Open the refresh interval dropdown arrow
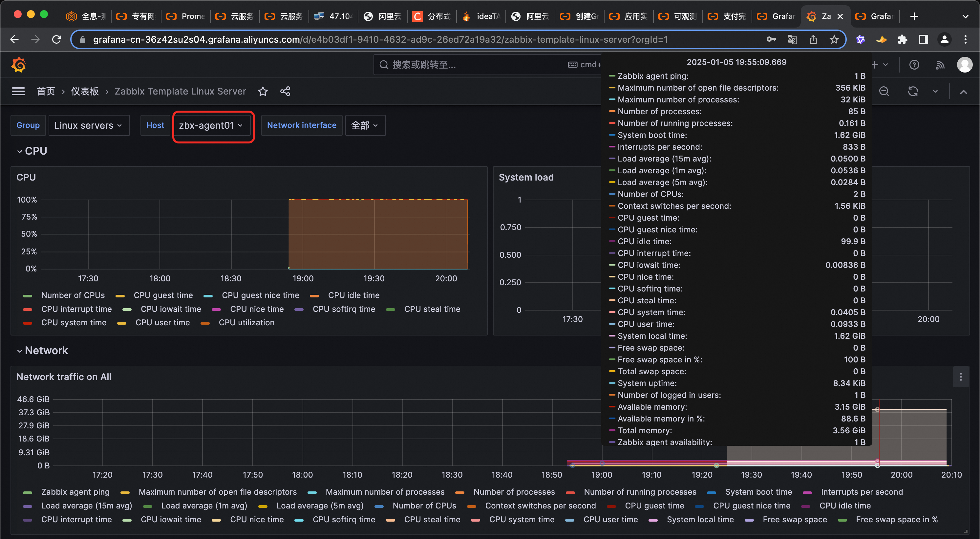 pos(935,91)
